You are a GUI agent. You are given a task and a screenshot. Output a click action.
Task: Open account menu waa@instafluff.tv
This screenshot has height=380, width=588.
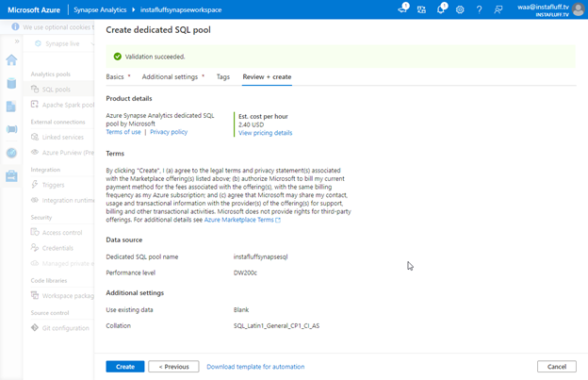pyautogui.click(x=543, y=9)
